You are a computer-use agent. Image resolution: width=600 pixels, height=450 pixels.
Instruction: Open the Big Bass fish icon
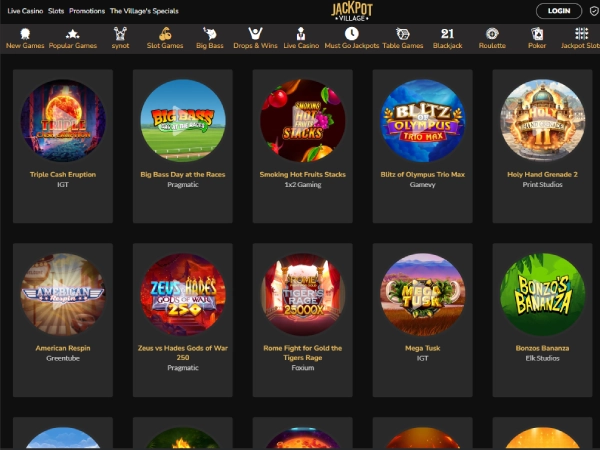pos(210,34)
